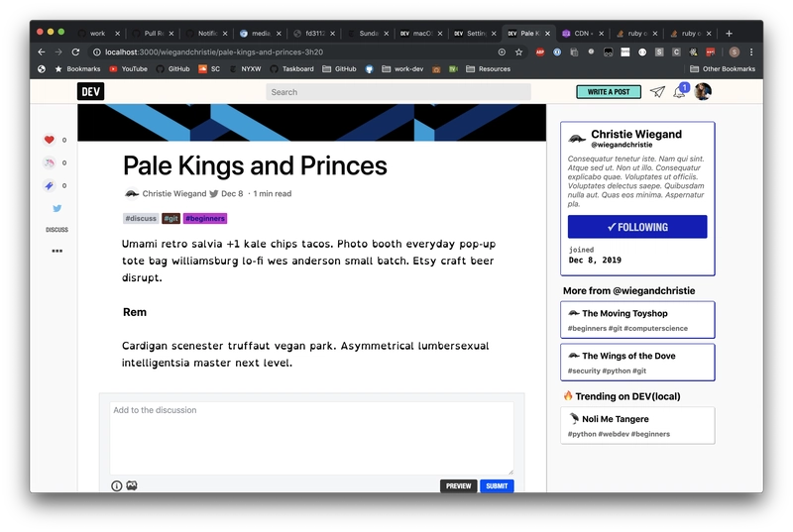The width and height of the screenshot is (793, 532).
Task: Open the Noli Me Tangere trending post
Action: (x=637, y=425)
